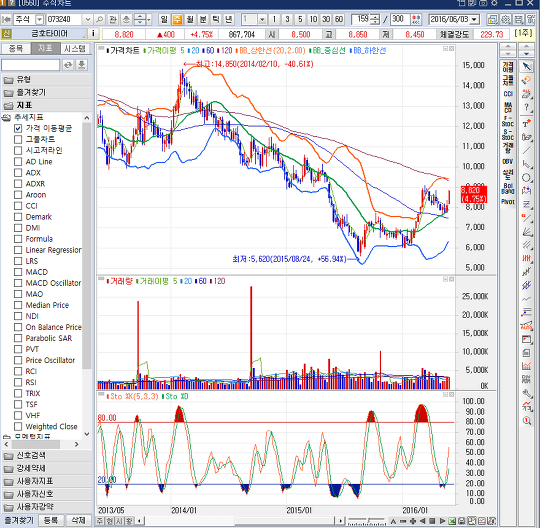Select the wave line drawing tool
540x528 pixels.
tap(526, 299)
